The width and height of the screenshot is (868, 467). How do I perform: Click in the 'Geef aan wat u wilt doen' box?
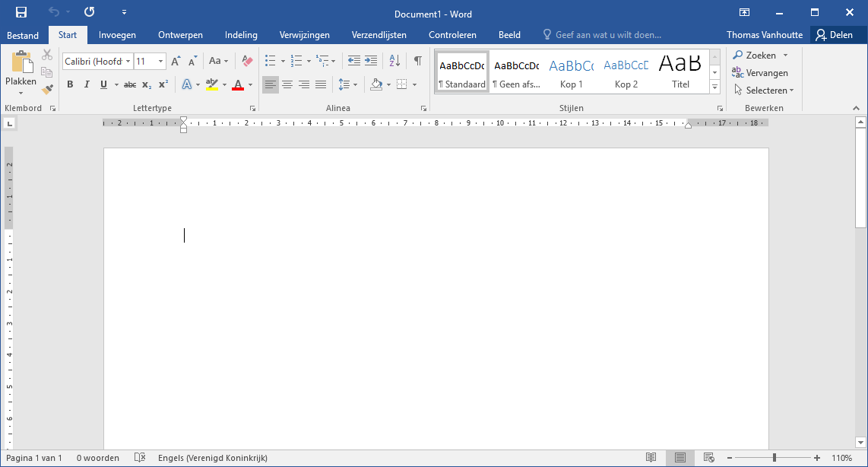coord(607,35)
